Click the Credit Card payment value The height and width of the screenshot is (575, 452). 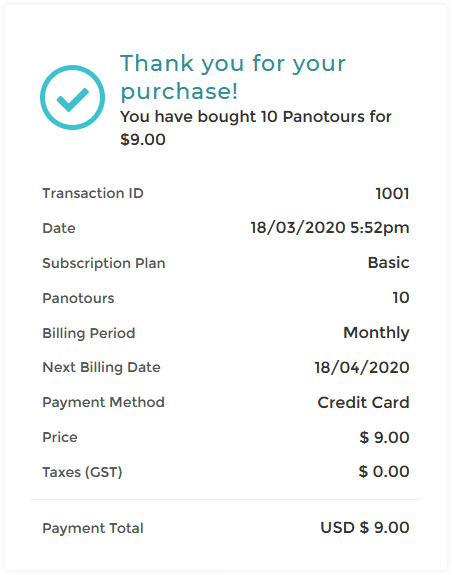coord(363,402)
